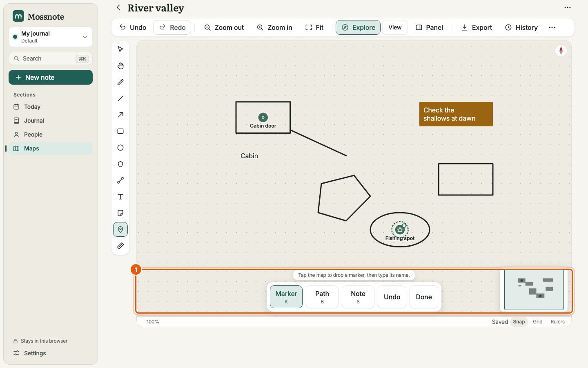Click the minimap thumbnail
Viewport: 588px width, 368px height.
pyautogui.click(x=534, y=289)
